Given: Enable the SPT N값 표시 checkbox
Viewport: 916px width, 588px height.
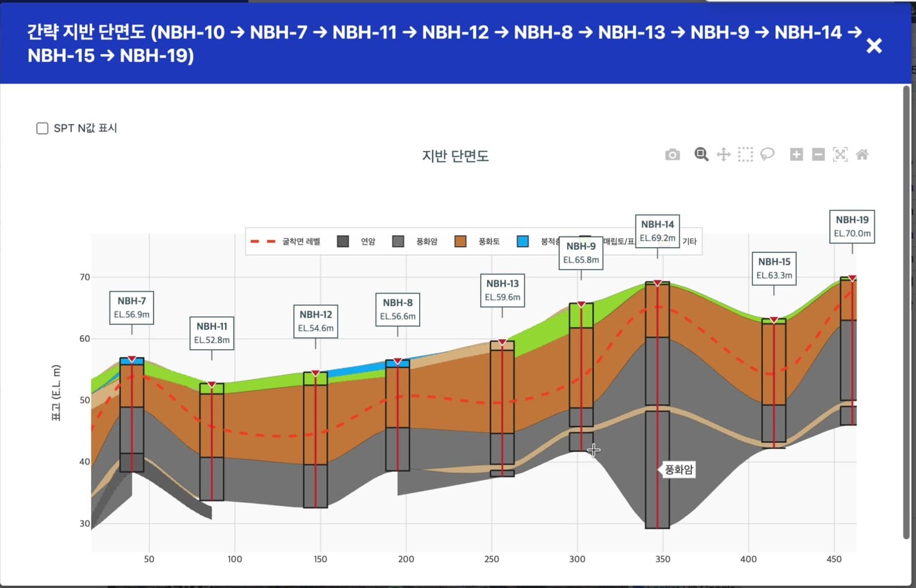Looking at the screenshot, I should pyautogui.click(x=42, y=128).
